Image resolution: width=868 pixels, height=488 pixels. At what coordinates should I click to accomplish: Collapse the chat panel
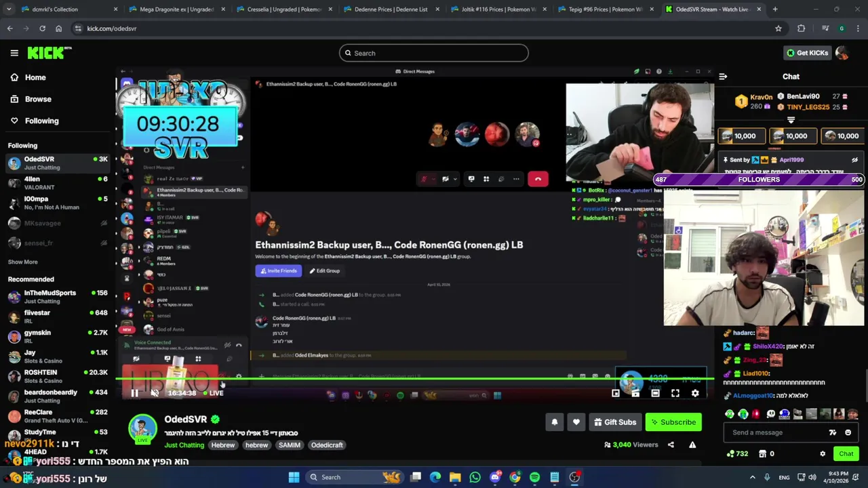coord(723,77)
